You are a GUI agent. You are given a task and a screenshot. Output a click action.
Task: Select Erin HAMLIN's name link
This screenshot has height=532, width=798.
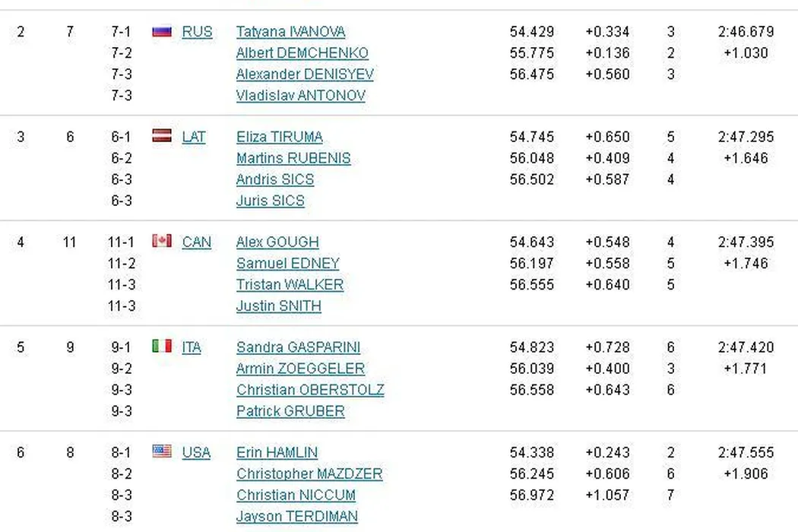coord(277,452)
